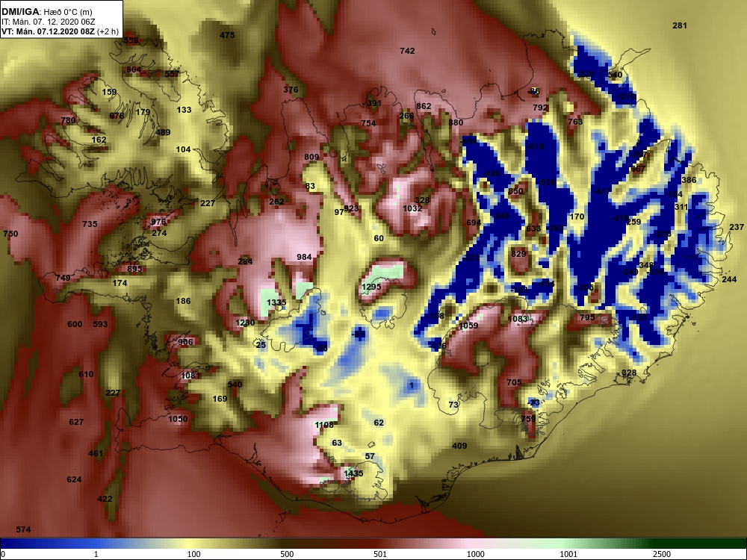Viewport: 747px width, 560px height.
Task: Click the 735 map value
Action: click(90, 224)
